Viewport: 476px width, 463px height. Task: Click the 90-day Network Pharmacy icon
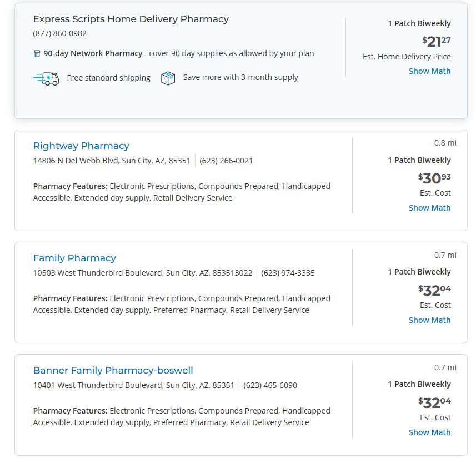click(x=37, y=54)
